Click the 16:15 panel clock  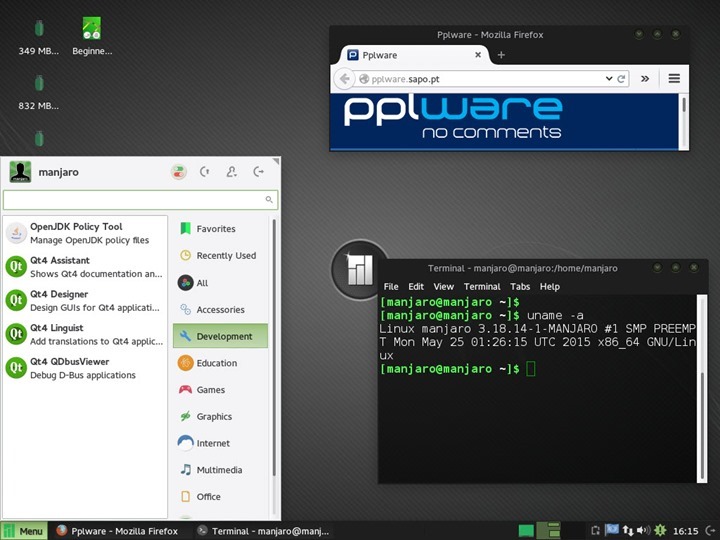(685, 531)
